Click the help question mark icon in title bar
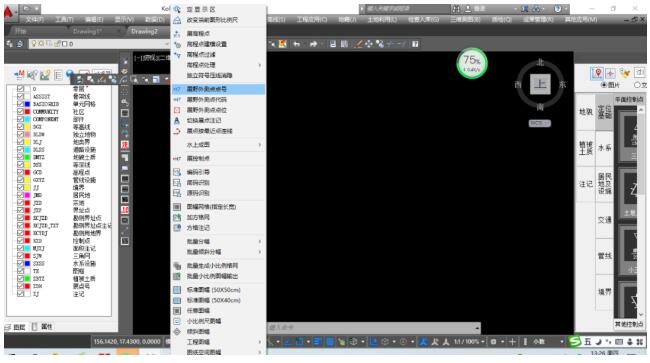 (x=558, y=9)
